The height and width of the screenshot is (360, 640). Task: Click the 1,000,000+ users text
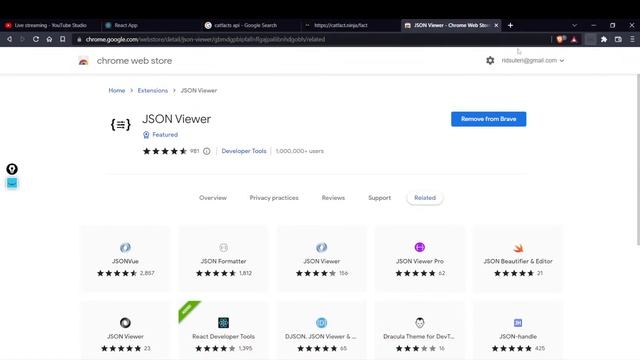pyautogui.click(x=300, y=151)
